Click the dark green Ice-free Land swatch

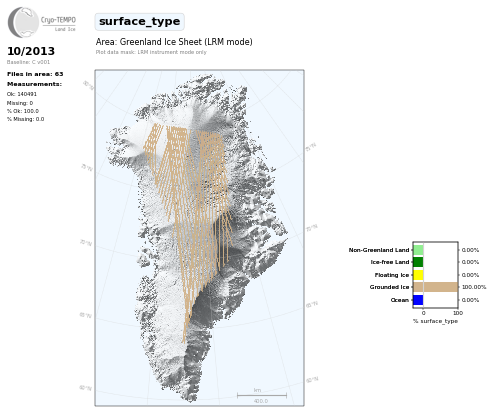(418, 262)
